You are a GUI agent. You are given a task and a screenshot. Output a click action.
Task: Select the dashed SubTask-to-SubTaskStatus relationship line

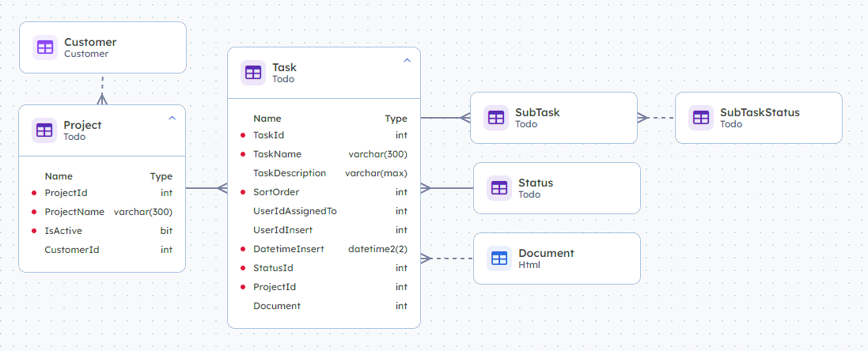pos(656,118)
